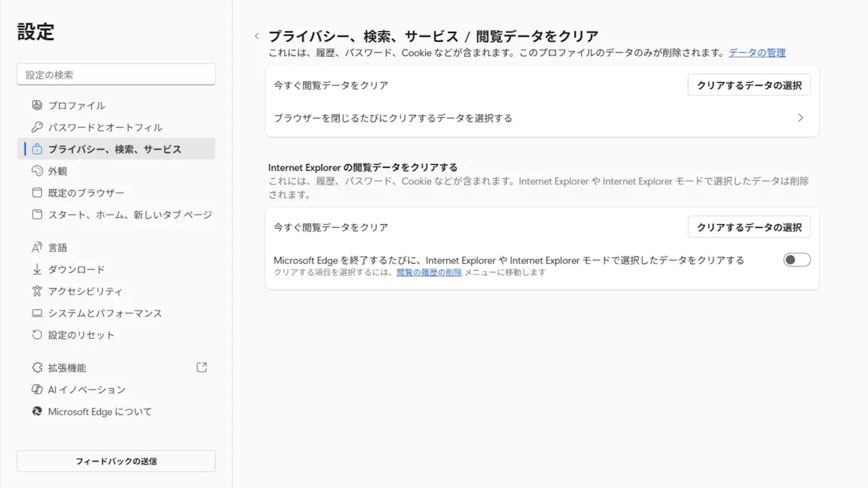Expand ブラウザーを閉じるたびにクリアするデータを選択する chevron
Viewport: 868px width, 488px height.
(800, 118)
